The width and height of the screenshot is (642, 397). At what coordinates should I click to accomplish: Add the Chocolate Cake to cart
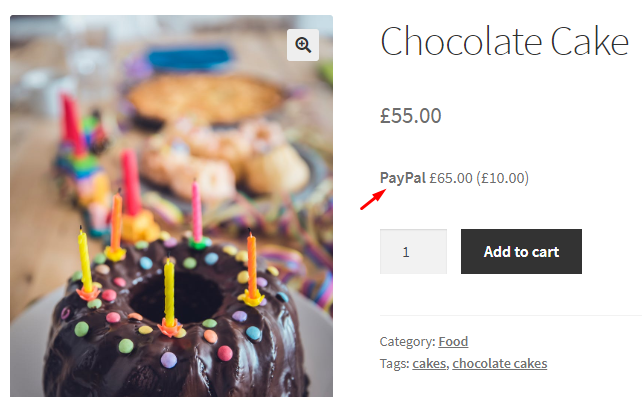(521, 251)
